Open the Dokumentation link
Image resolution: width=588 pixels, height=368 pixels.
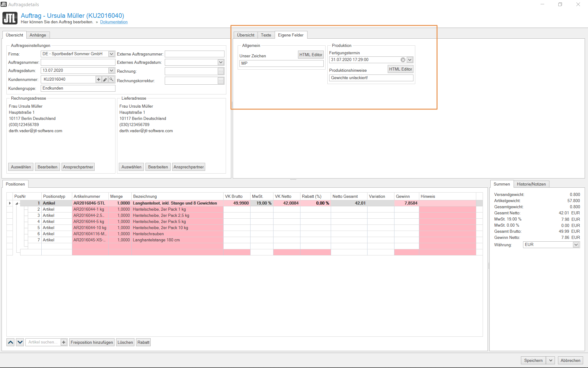click(114, 22)
